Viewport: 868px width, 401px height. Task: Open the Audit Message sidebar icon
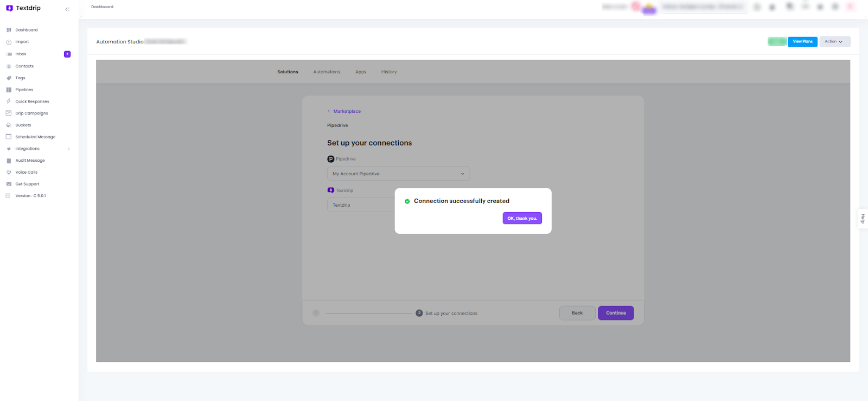9,161
